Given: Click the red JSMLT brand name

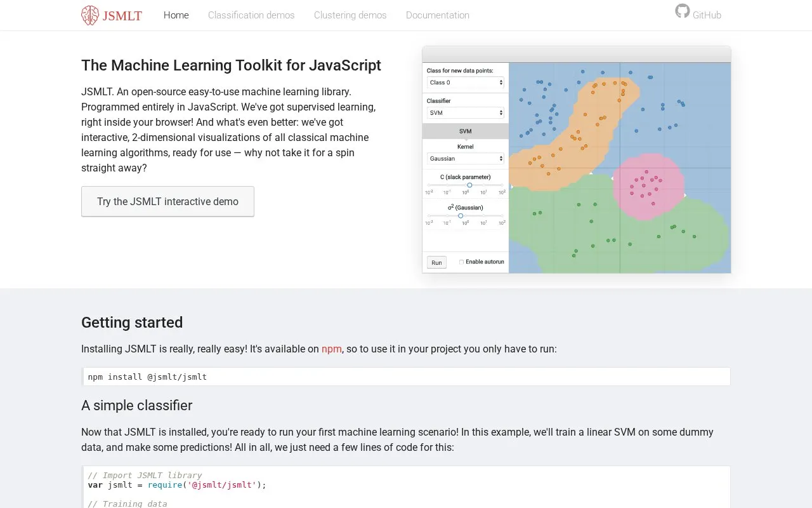Looking at the screenshot, I should click(x=122, y=16).
